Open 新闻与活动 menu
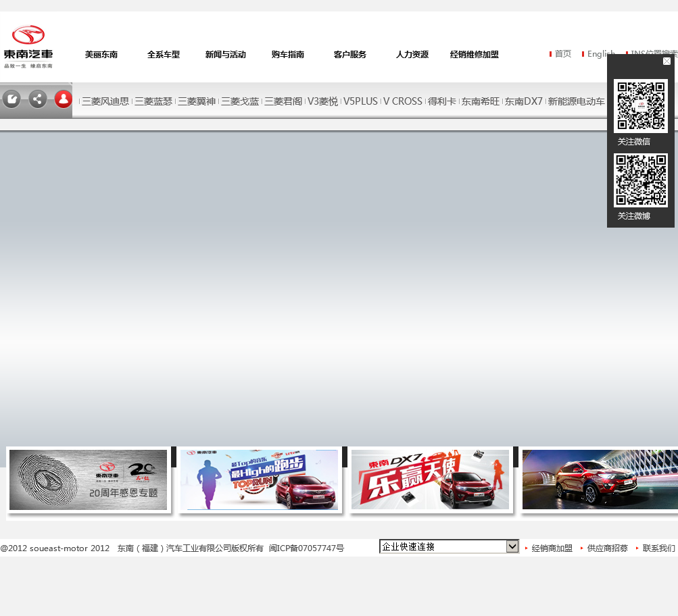 coord(226,55)
